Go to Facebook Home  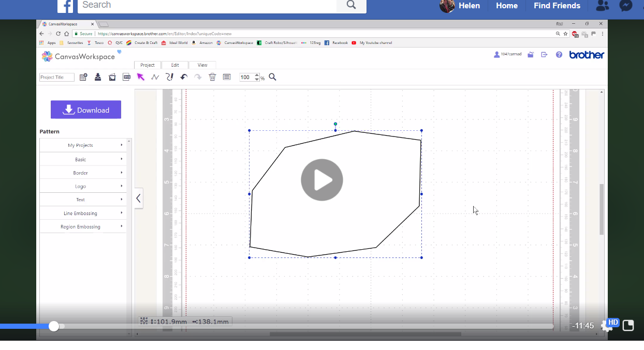point(507,6)
